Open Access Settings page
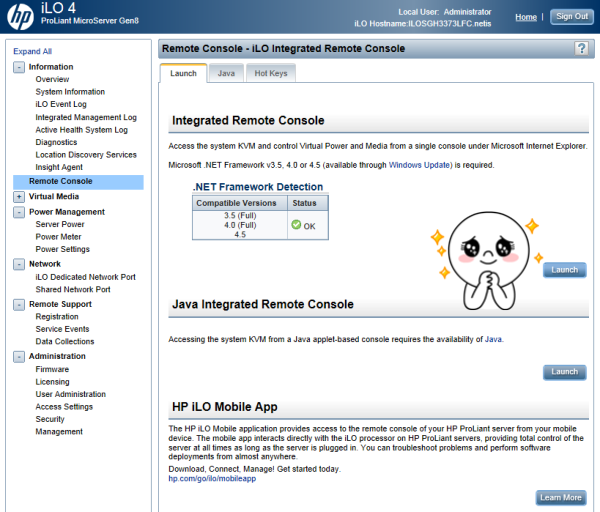 [64, 407]
